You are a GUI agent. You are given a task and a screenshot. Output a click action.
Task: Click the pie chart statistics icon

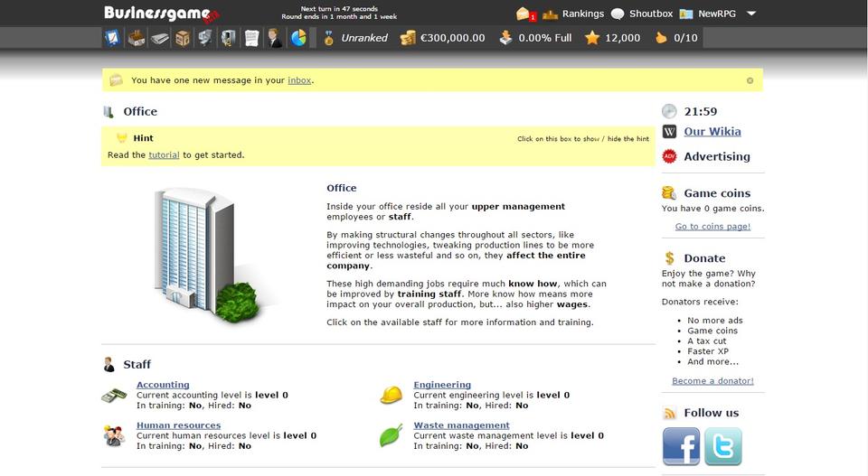298,38
